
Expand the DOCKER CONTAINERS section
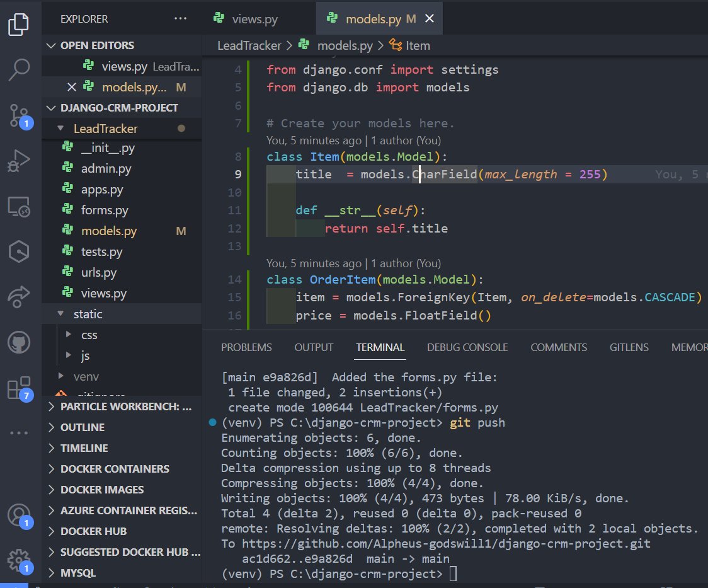pos(122,469)
